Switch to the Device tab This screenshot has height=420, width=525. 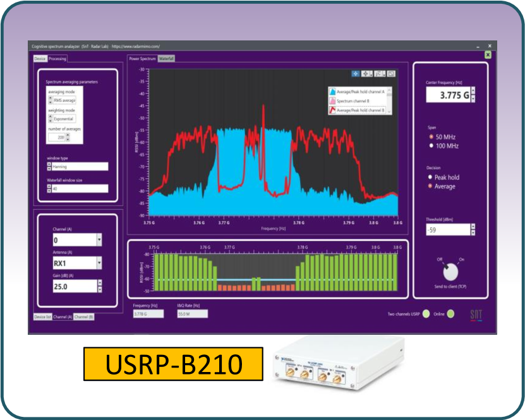point(40,59)
